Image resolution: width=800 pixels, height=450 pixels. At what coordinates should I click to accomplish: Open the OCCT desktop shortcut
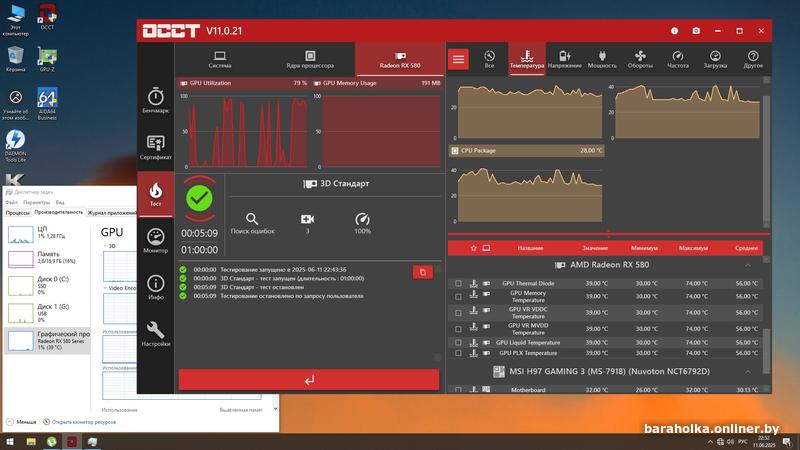[x=47, y=17]
